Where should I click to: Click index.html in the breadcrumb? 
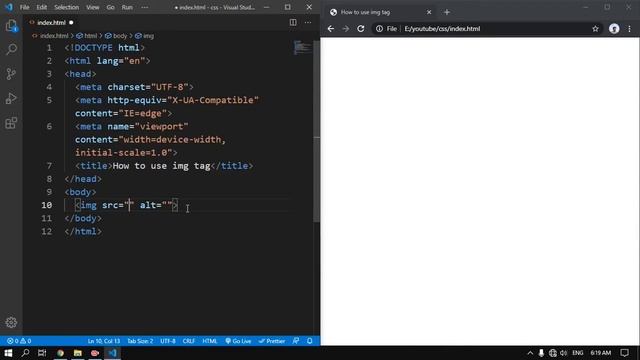click(x=54, y=36)
